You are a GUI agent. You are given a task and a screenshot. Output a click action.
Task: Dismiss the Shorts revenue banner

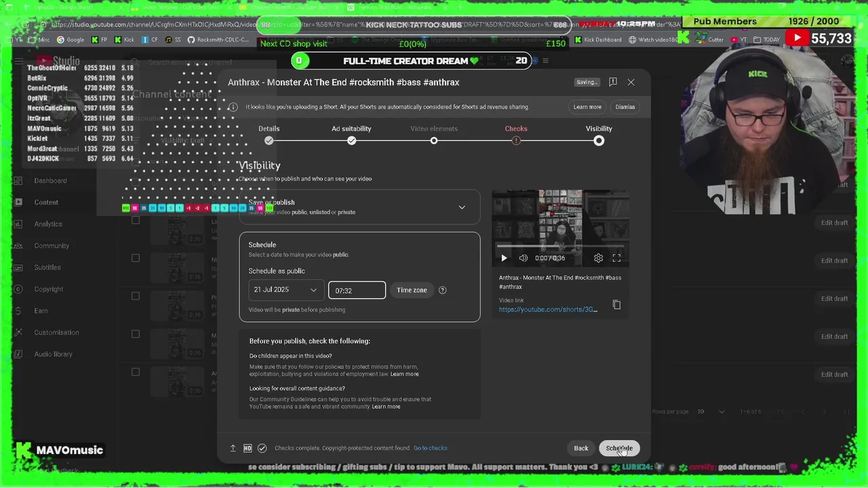[625, 107]
